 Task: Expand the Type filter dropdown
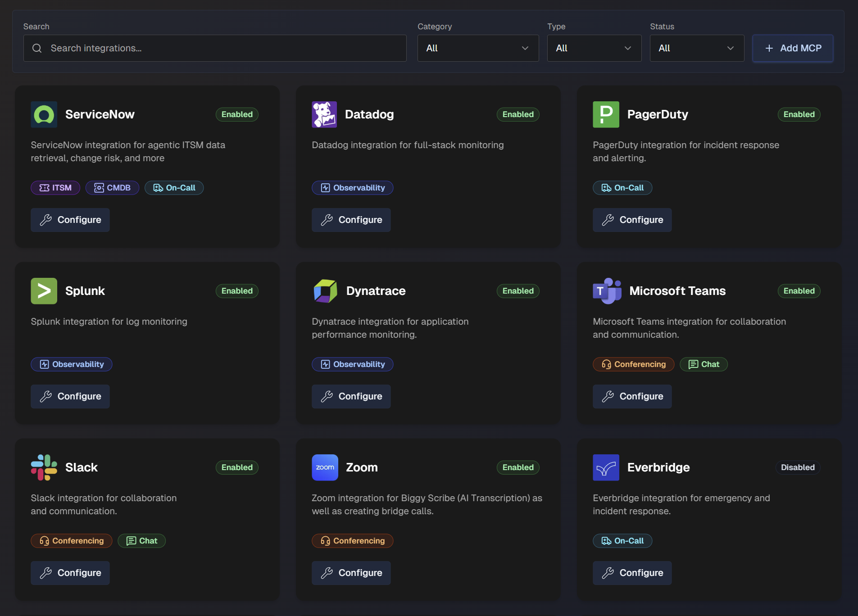pos(594,48)
